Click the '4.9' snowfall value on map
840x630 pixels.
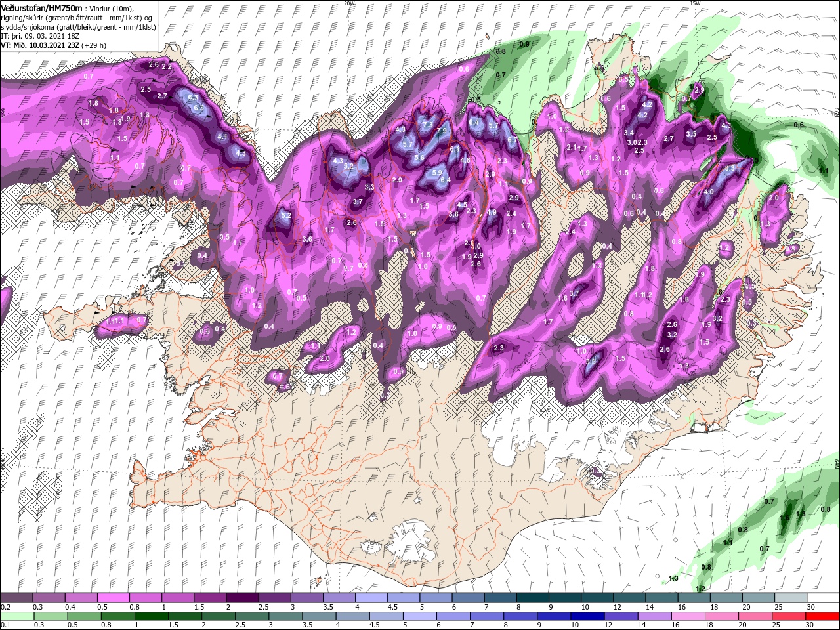point(492,212)
